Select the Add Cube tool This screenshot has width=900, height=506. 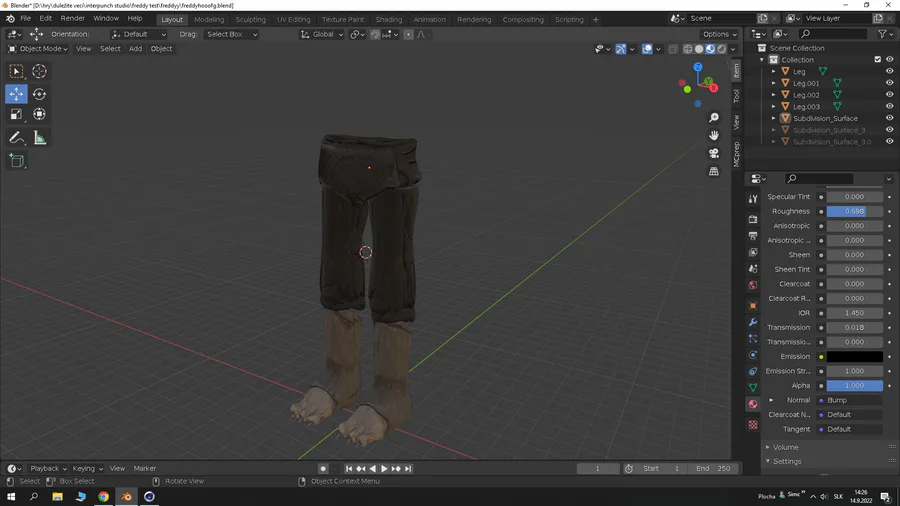[16, 161]
